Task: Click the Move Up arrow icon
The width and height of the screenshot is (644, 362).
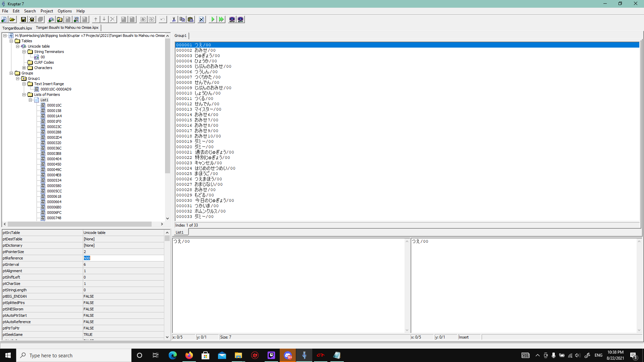Action: (96, 19)
